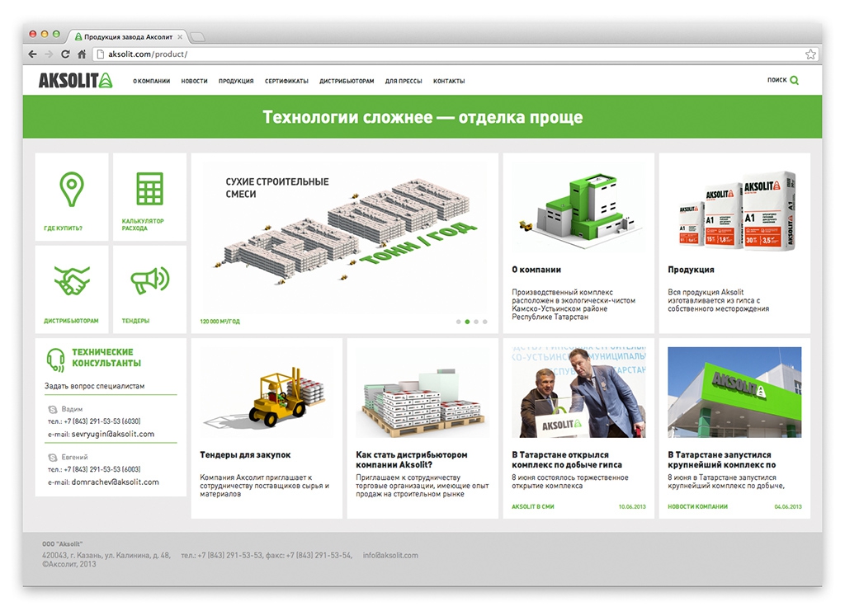The width and height of the screenshot is (845, 616).
Task: Click the AKSOLIT logo in header
Action: click(75, 80)
